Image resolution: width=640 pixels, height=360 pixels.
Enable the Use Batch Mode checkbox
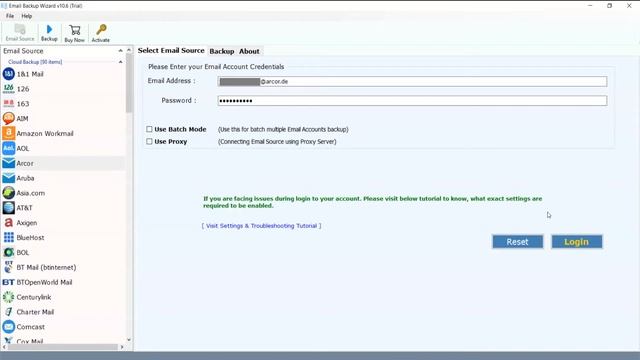(149, 129)
